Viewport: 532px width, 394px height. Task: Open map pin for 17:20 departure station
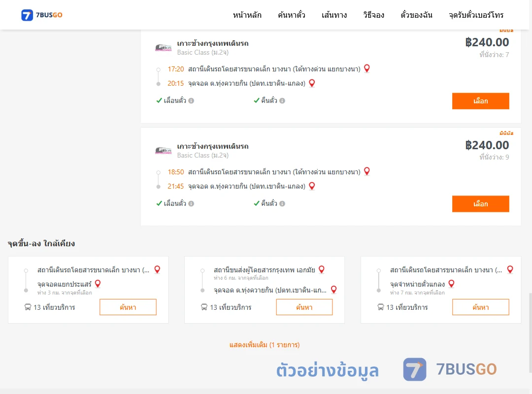pos(367,68)
